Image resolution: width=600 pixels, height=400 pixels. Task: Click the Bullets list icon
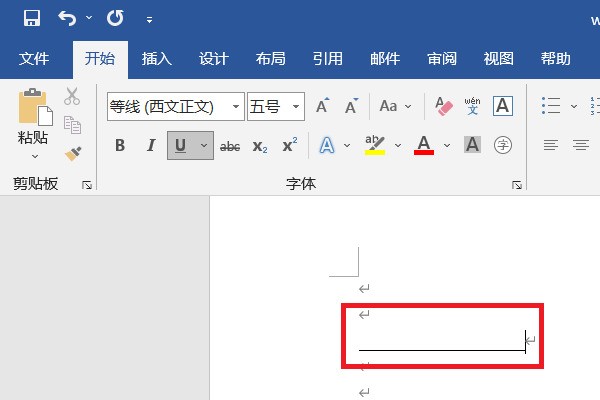click(x=551, y=106)
